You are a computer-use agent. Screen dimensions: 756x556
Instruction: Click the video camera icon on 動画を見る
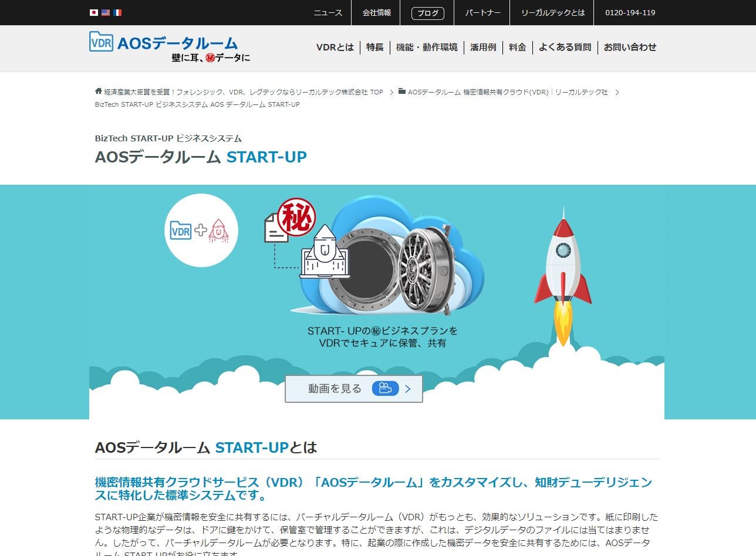[385, 388]
